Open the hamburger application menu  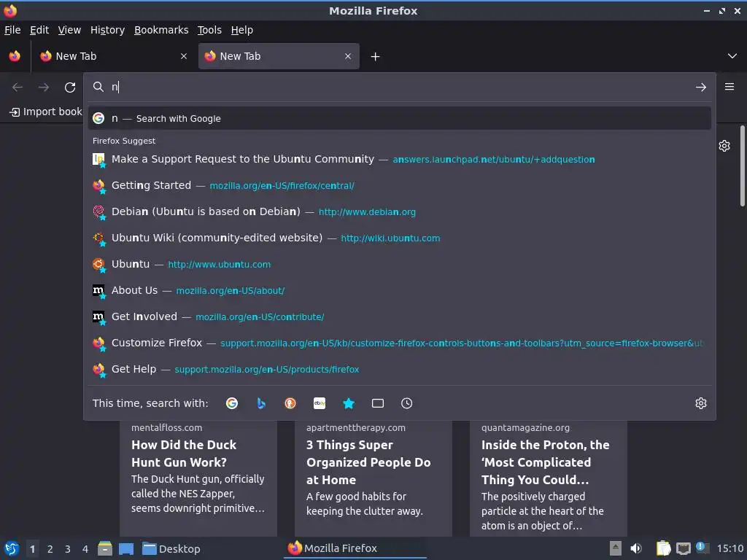(x=729, y=87)
